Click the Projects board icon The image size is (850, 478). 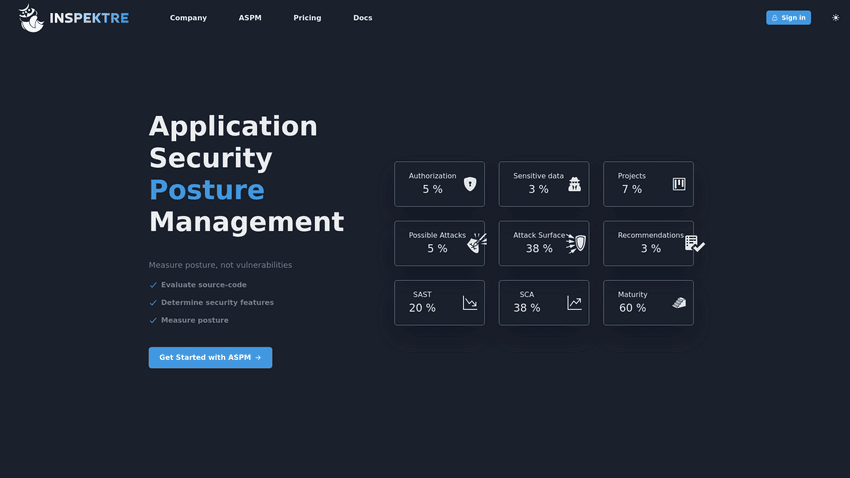coord(679,184)
